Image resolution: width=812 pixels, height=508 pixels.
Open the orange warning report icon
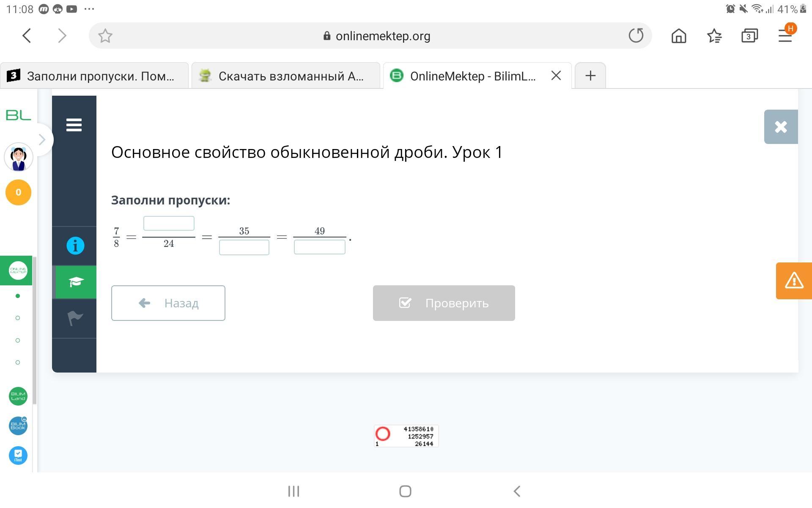click(x=794, y=281)
